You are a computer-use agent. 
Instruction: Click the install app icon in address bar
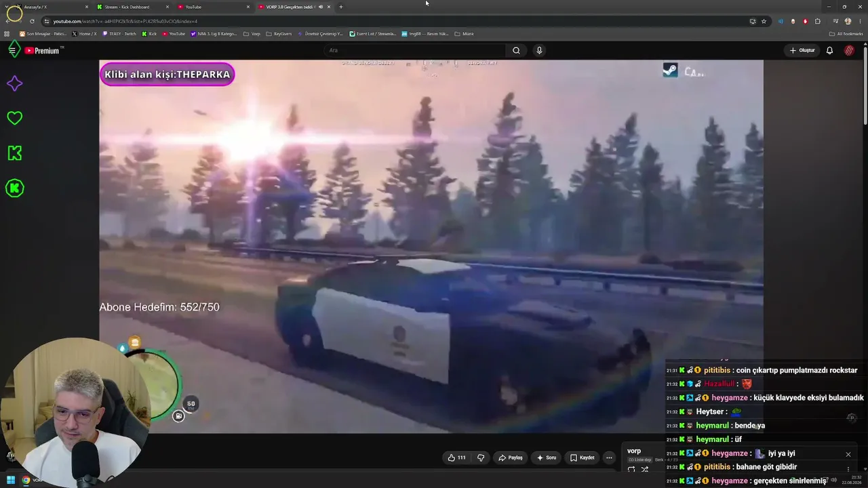(753, 21)
